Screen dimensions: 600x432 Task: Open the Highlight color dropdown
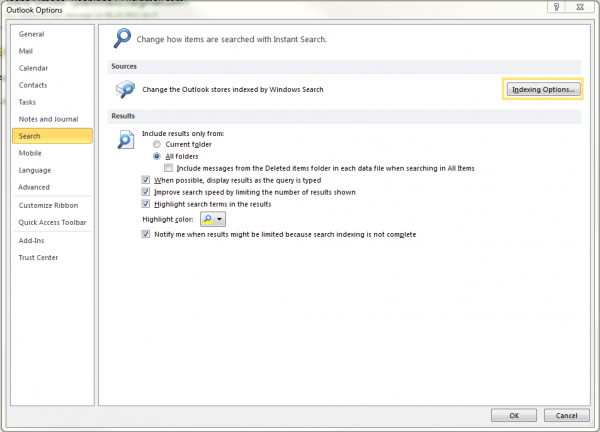pos(213,218)
